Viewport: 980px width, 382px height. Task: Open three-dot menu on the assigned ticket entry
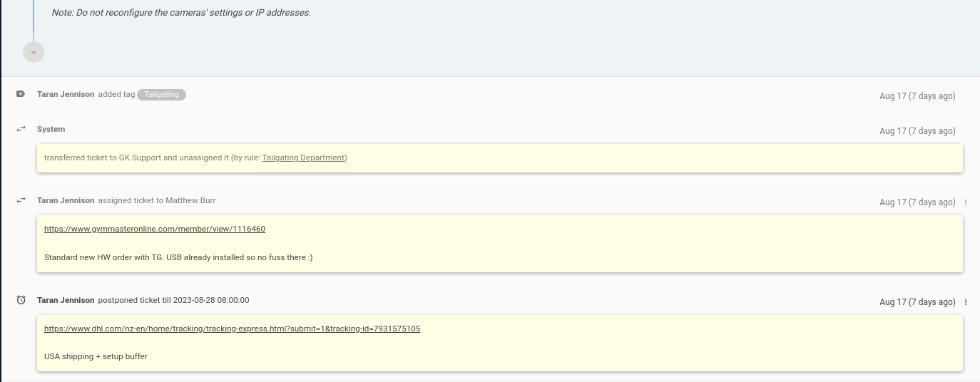point(966,202)
